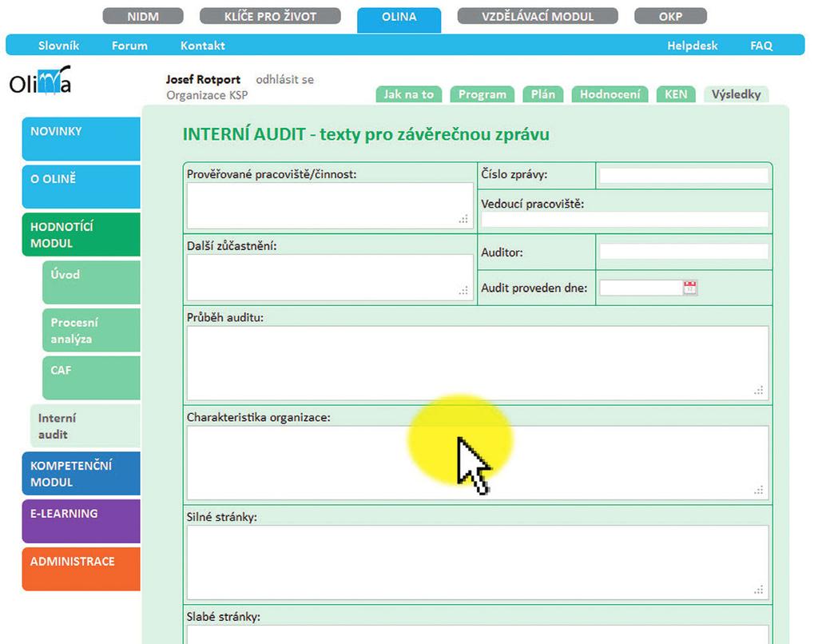Grab the Další zúčastnění resize handle
The image size is (818, 644).
coord(464,291)
